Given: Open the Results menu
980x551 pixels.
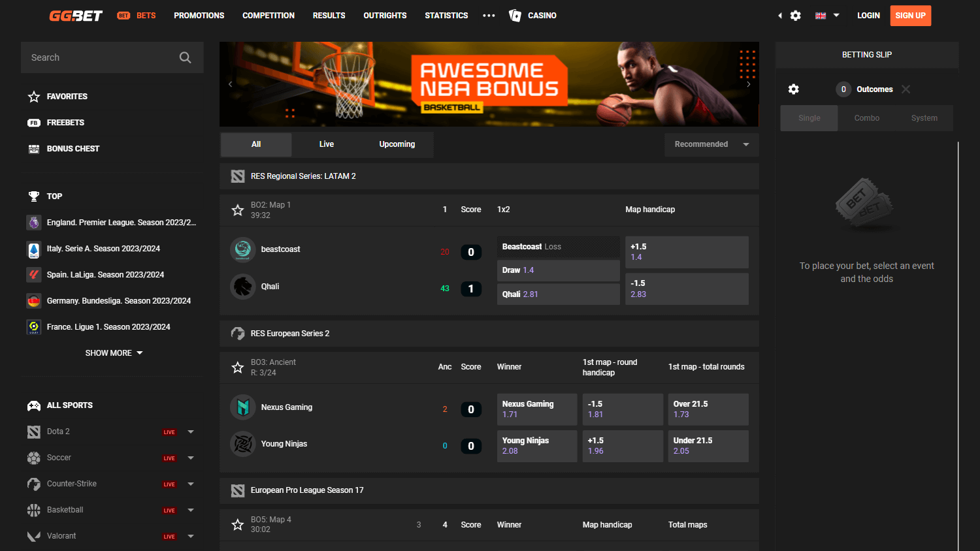Looking at the screenshot, I should click(329, 16).
